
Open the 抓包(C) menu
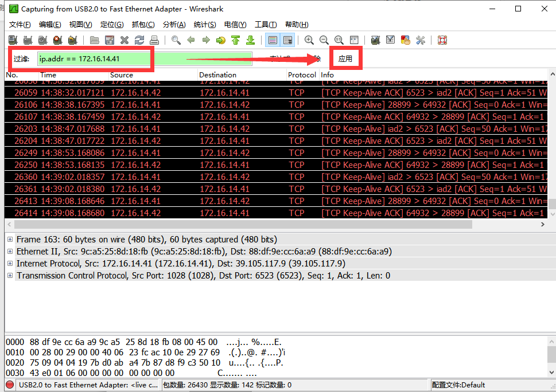coord(143,25)
